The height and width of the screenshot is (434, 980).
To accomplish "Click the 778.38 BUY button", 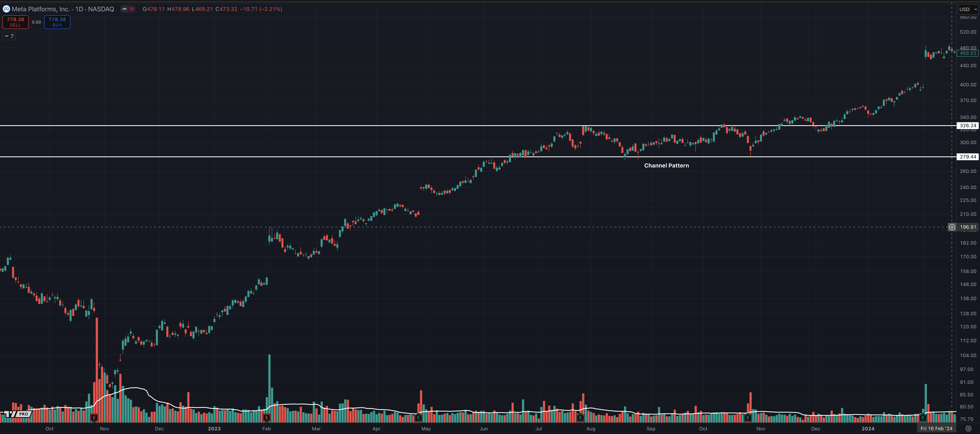I will click(x=57, y=22).
